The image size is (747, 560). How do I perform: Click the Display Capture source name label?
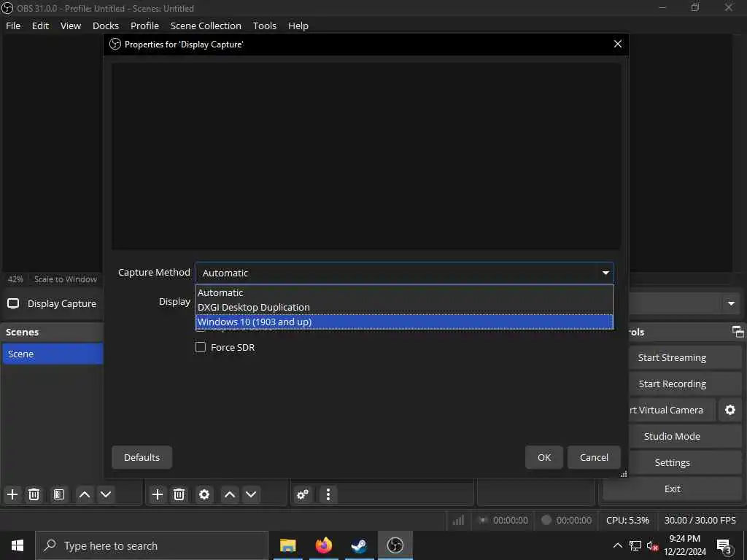pos(62,304)
